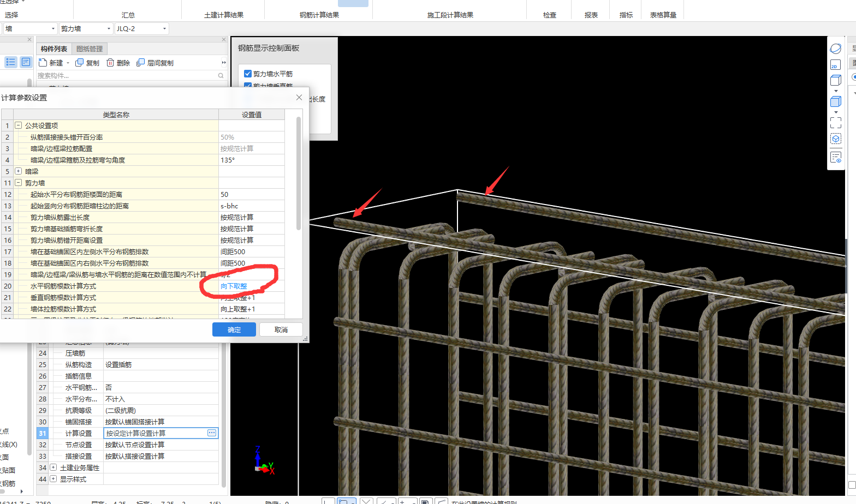The image size is (856, 504).
Task: Expand 暗梁 group in parameter table
Action: click(18, 171)
